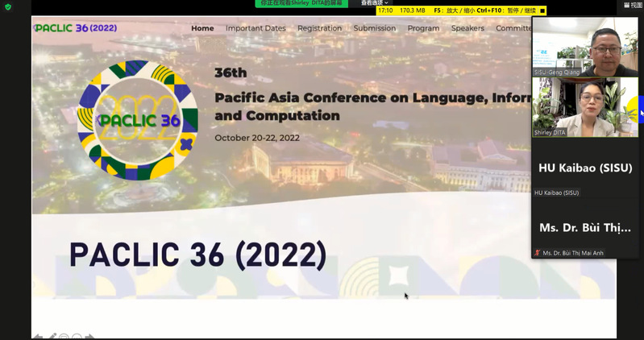The height and width of the screenshot is (340, 644).
Task: Click the PACLIC 36 (2022) site logo
Action: [x=76, y=28]
